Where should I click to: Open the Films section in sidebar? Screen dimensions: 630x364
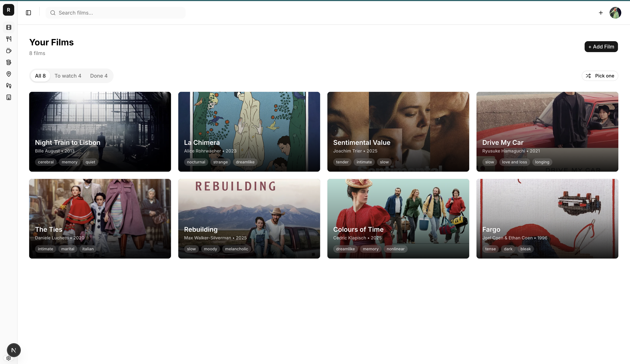pos(9,27)
